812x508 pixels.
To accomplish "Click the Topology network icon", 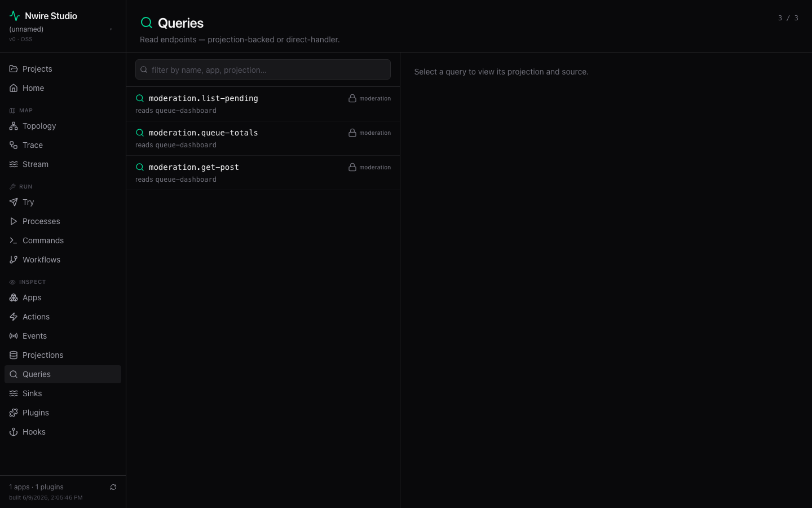I will tap(14, 126).
